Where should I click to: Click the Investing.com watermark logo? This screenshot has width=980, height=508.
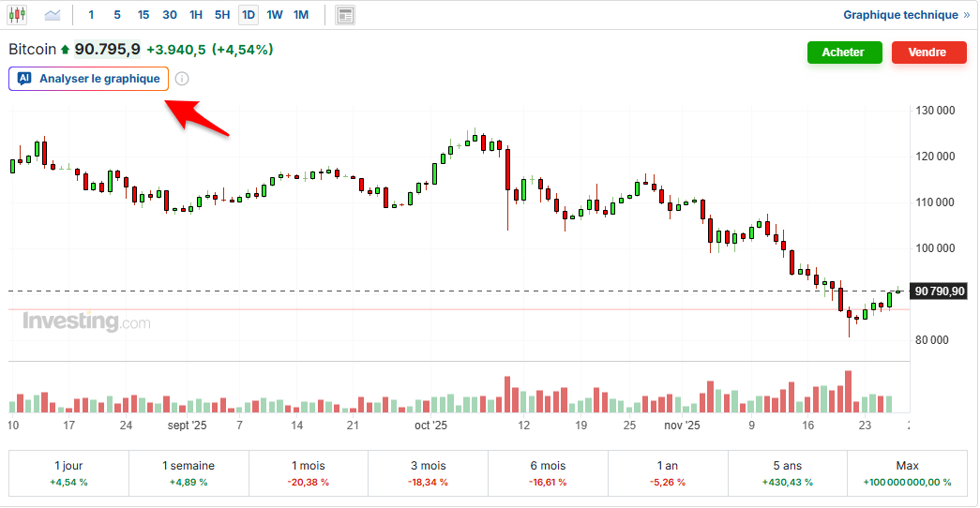[85, 322]
